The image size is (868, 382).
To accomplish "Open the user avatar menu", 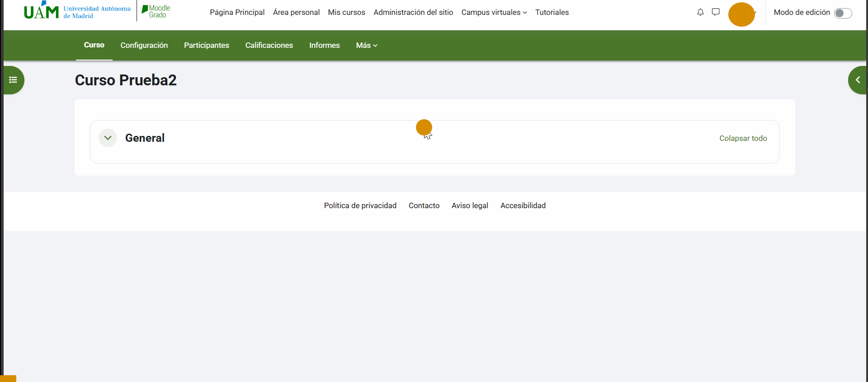I will tap(741, 14).
